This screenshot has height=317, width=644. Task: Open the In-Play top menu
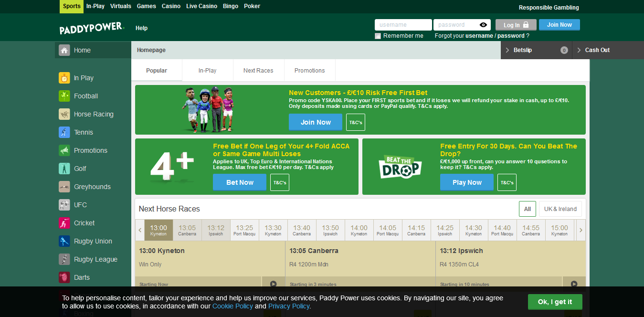click(95, 6)
